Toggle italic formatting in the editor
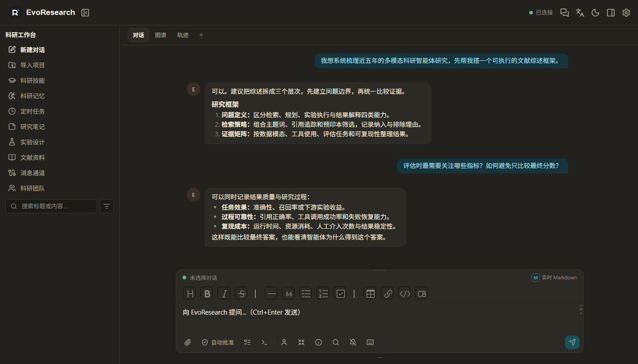638x364 pixels. pos(224,293)
